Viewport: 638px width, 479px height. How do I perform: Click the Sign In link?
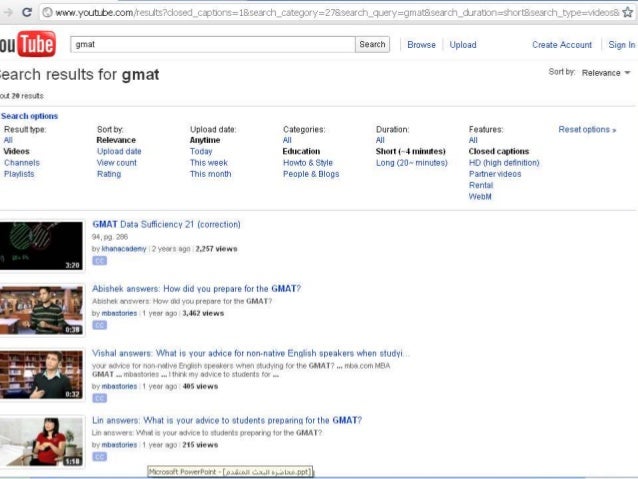621,45
